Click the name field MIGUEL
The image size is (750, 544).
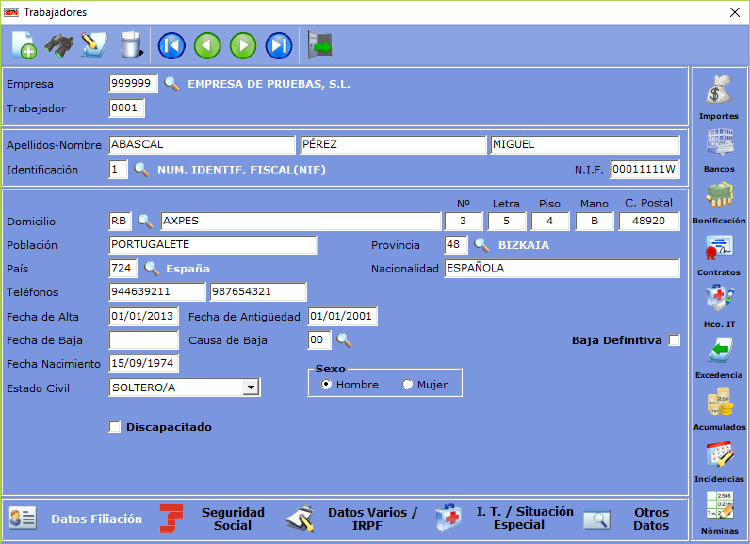[585, 144]
